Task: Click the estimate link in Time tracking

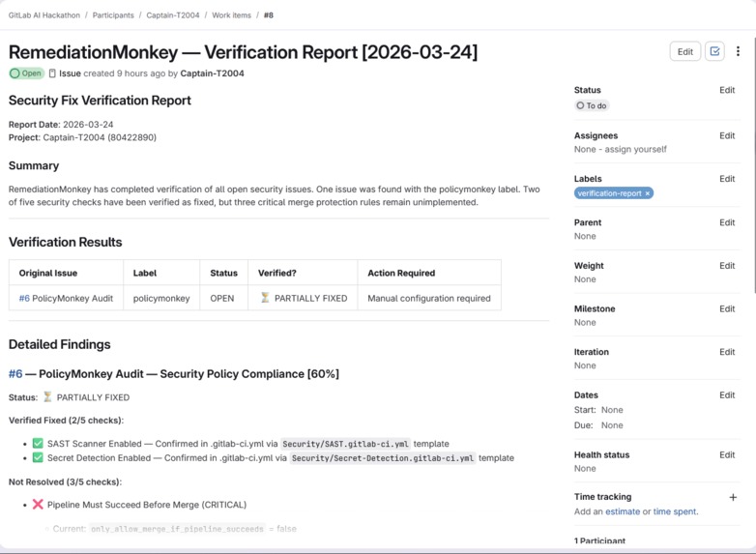Action: pyautogui.click(x=623, y=511)
